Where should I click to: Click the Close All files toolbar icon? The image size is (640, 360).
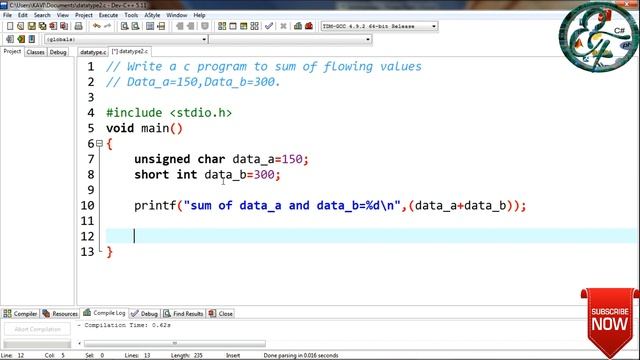pyautogui.click(x=64, y=26)
